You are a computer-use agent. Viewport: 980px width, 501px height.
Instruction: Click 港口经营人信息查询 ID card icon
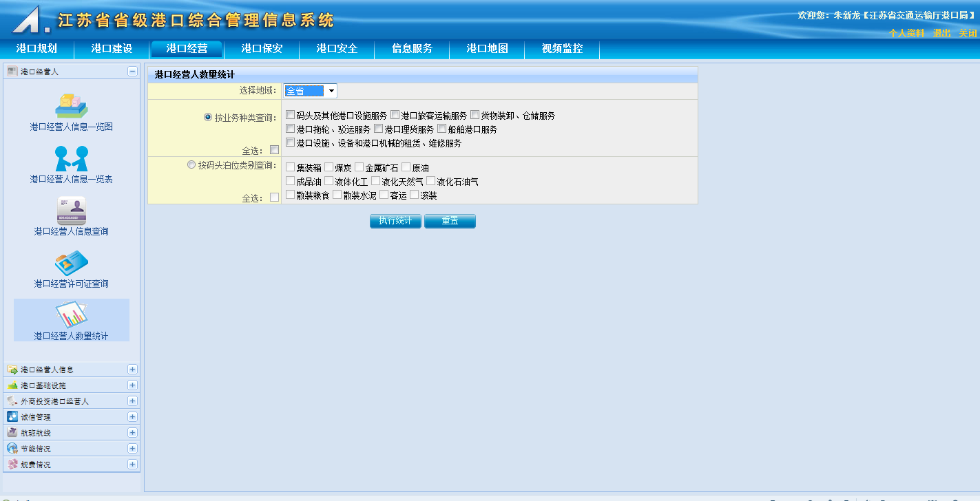pyautogui.click(x=72, y=211)
